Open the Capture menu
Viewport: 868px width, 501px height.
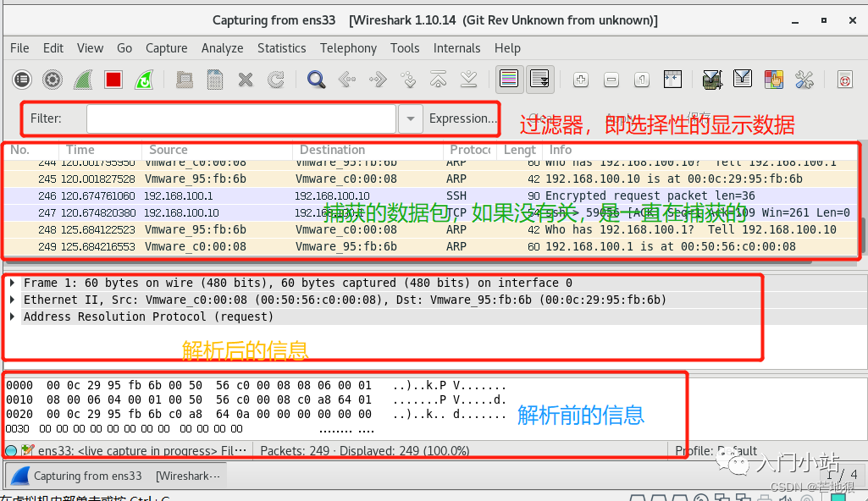(x=167, y=49)
